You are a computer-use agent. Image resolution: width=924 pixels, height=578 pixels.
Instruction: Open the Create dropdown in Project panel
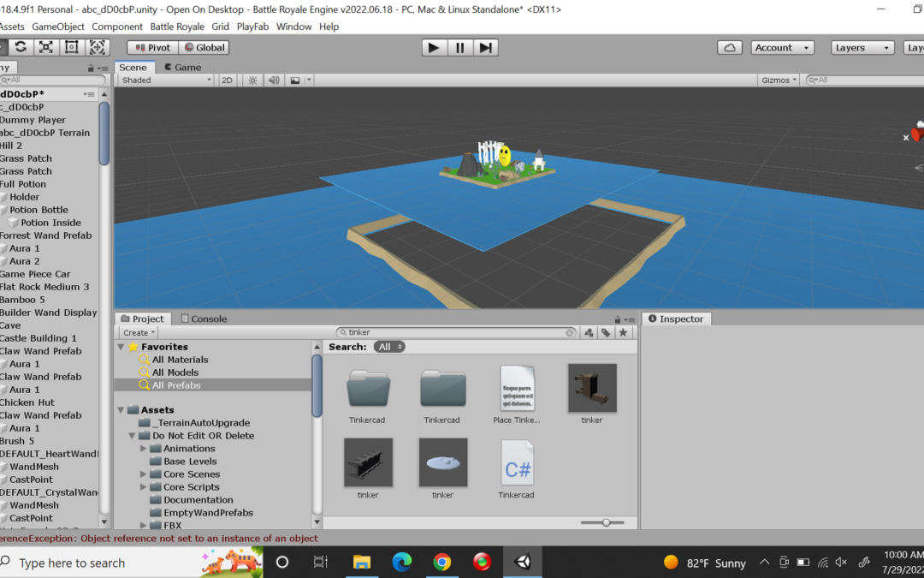pyautogui.click(x=139, y=332)
